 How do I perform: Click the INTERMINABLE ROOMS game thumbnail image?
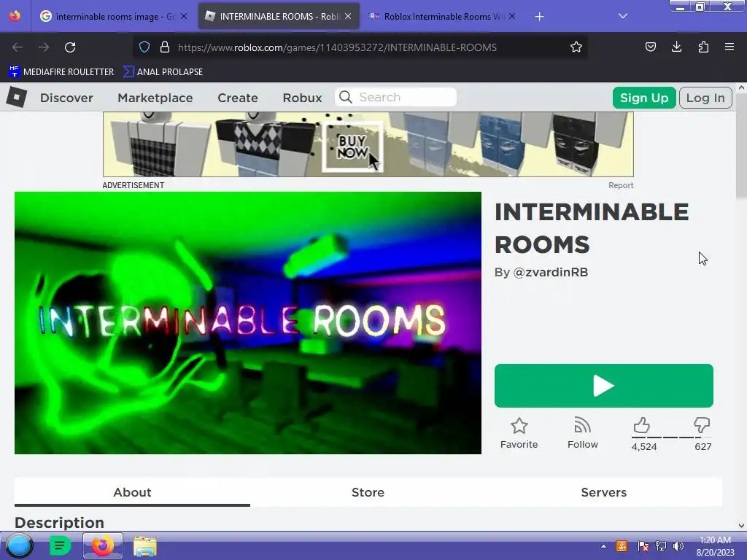pos(248,323)
